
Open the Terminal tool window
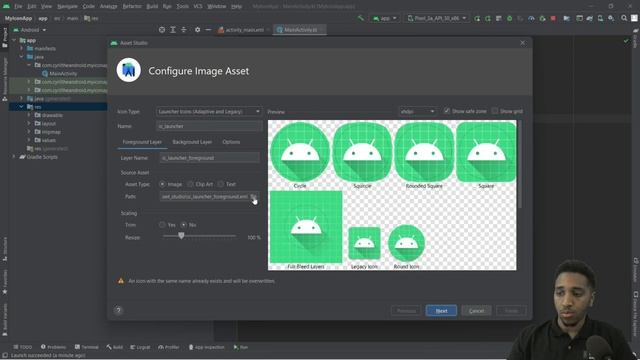[x=87, y=347]
